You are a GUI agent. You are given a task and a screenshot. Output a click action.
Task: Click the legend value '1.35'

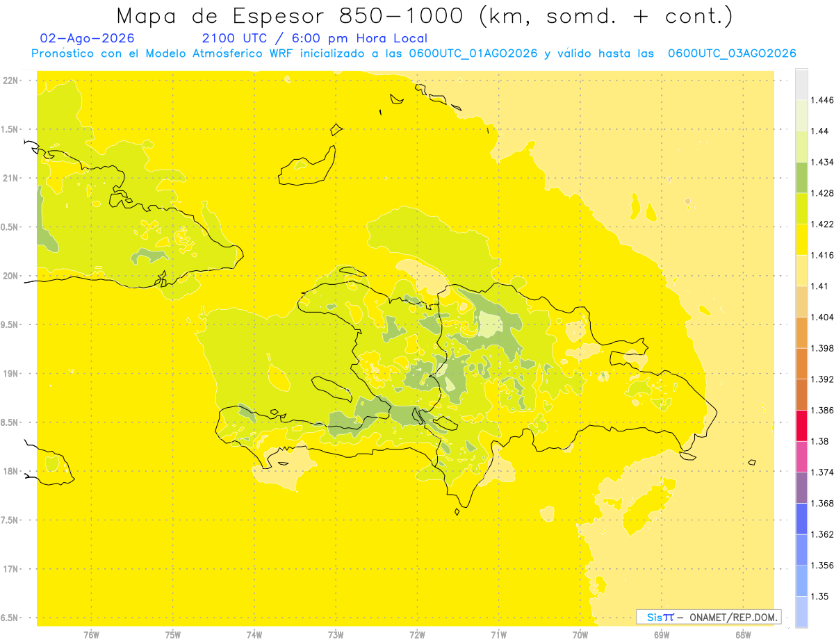[x=820, y=596]
